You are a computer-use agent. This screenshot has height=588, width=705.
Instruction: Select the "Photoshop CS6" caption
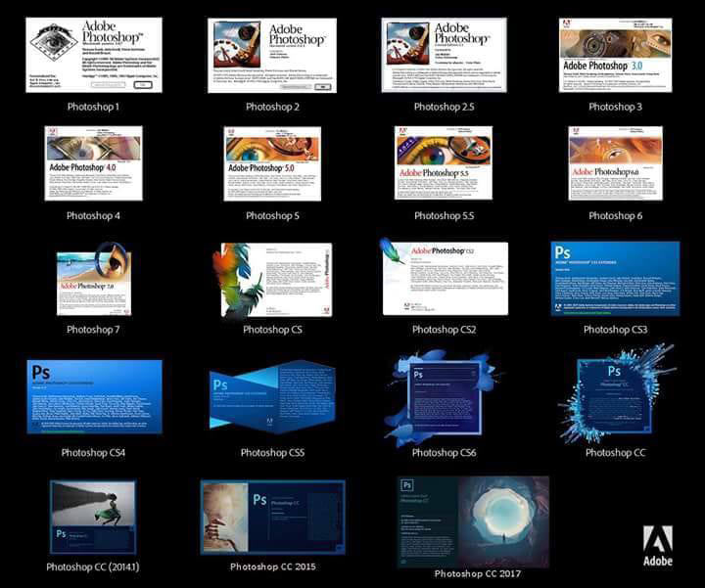pos(445,453)
